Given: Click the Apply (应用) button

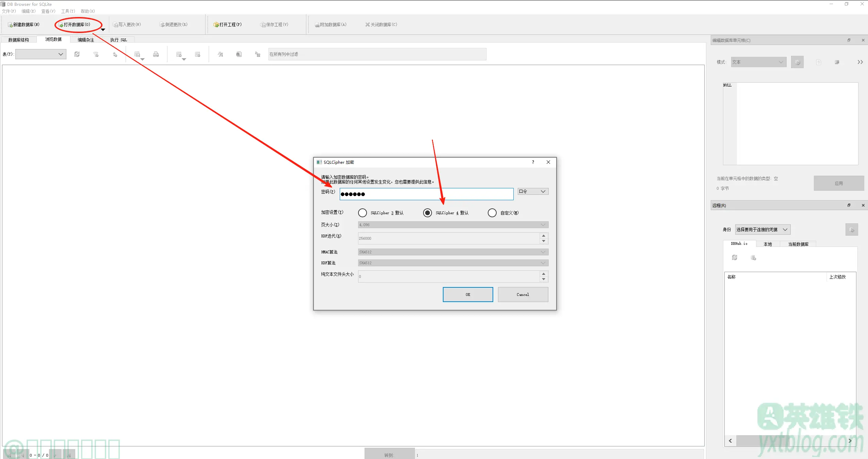Looking at the screenshot, I should click(x=839, y=183).
